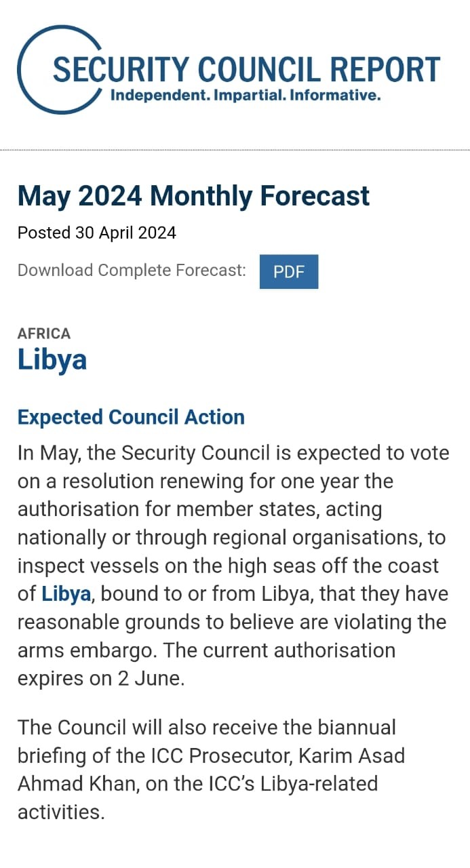
Task: Open the May 2024 Monthly Forecast heading
Action: [193, 196]
